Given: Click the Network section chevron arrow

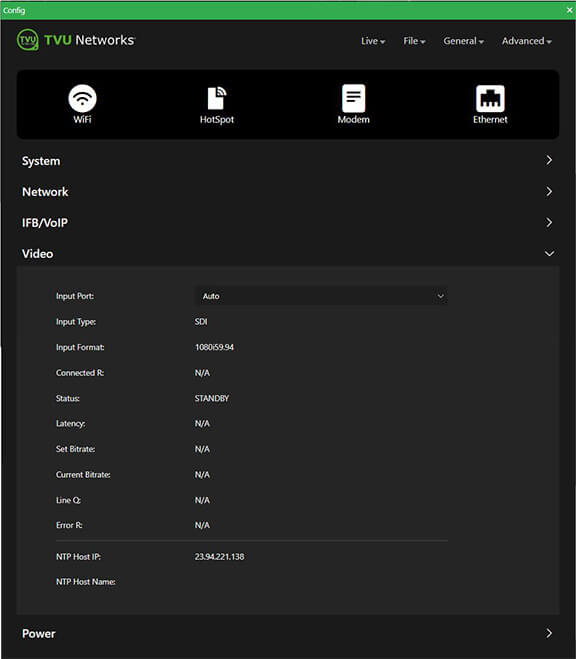Looking at the screenshot, I should (549, 192).
